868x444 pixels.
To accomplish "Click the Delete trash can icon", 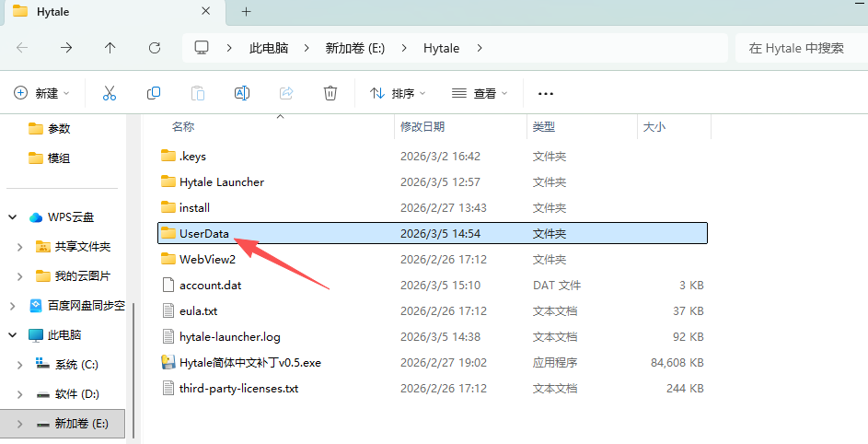I will pos(330,93).
